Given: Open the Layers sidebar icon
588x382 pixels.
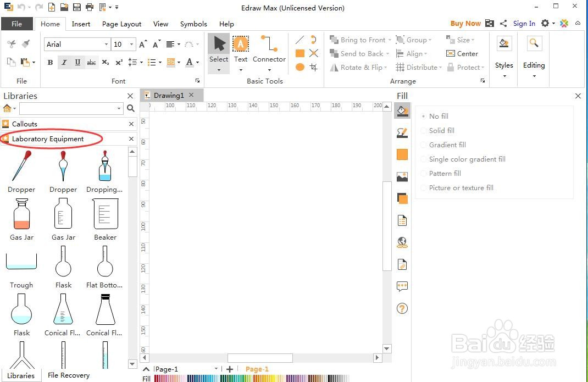Looking at the screenshot, I should point(402,198).
